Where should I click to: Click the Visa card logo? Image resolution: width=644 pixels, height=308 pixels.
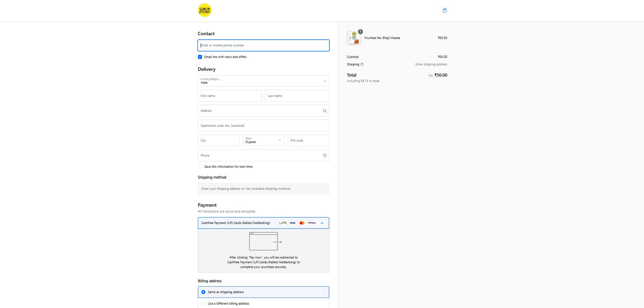[292, 223]
